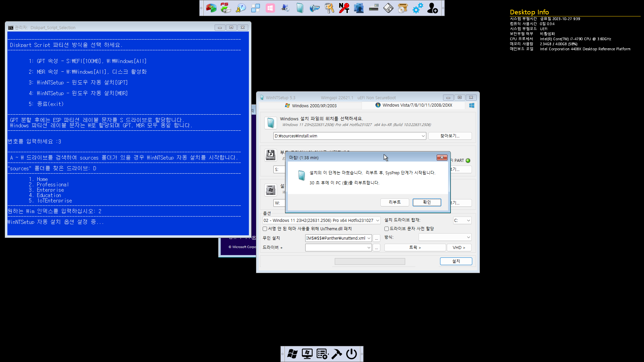The width and height of the screenshot is (644, 362).
Task: Click the installation progress bar
Action: pyautogui.click(x=370, y=261)
